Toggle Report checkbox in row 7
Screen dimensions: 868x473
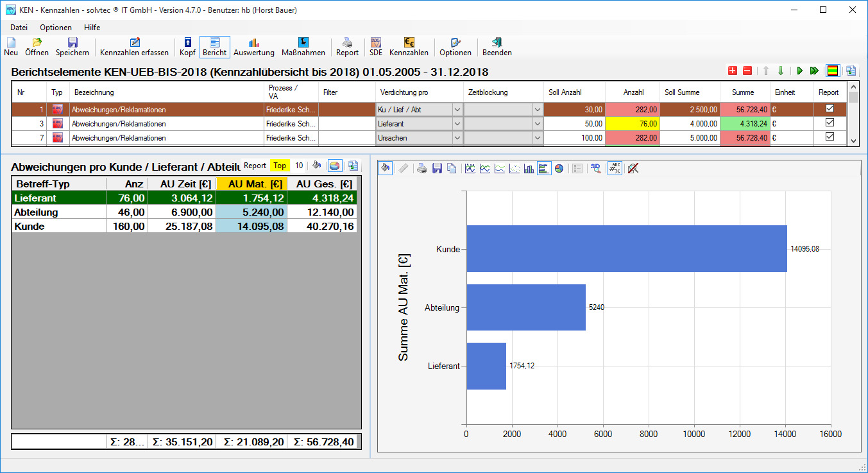[830, 137]
